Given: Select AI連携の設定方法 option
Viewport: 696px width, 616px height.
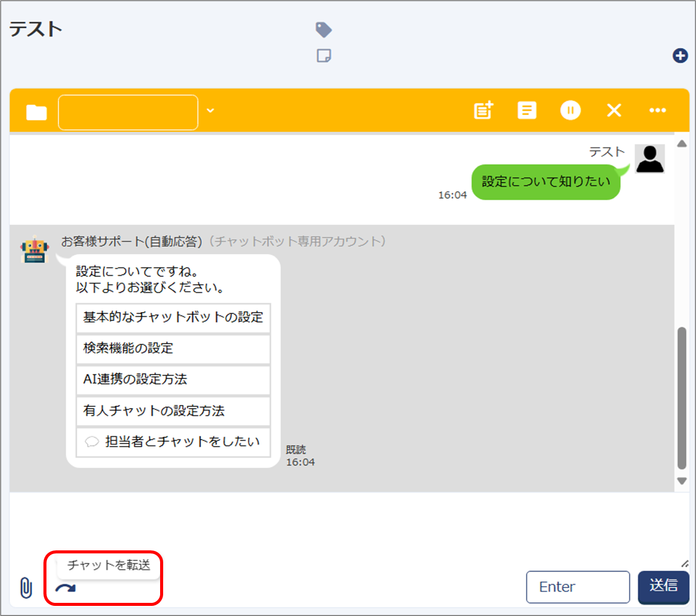Looking at the screenshot, I should (x=173, y=380).
